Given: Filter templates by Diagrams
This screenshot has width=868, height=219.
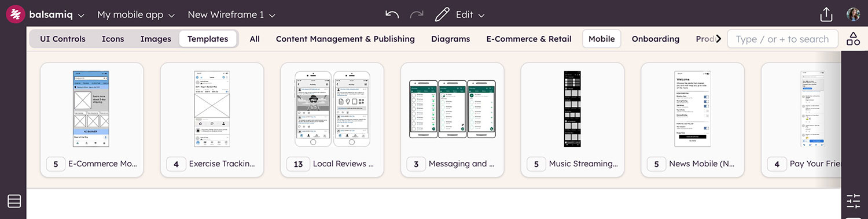Looking at the screenshot, I should pyautogui.click(x=450, y=39).
